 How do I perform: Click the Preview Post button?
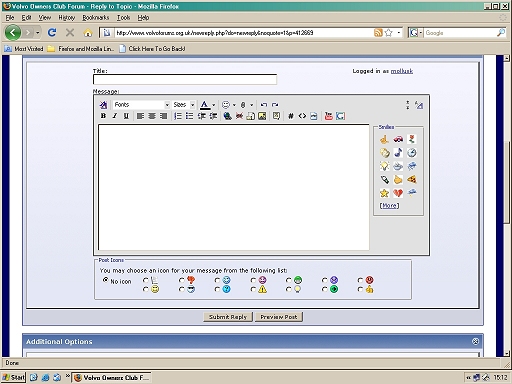[279, 317]
